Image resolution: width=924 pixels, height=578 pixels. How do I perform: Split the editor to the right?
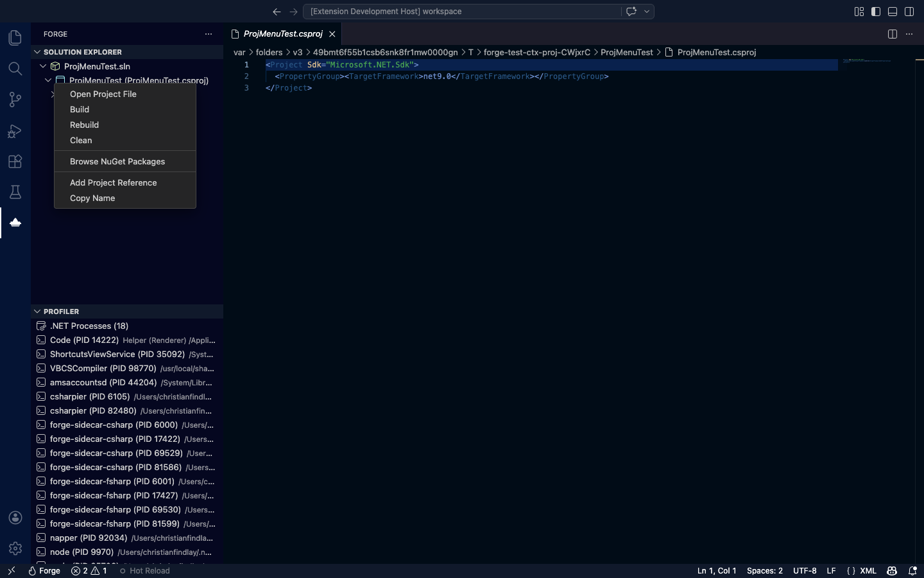[x=892, y=34]
